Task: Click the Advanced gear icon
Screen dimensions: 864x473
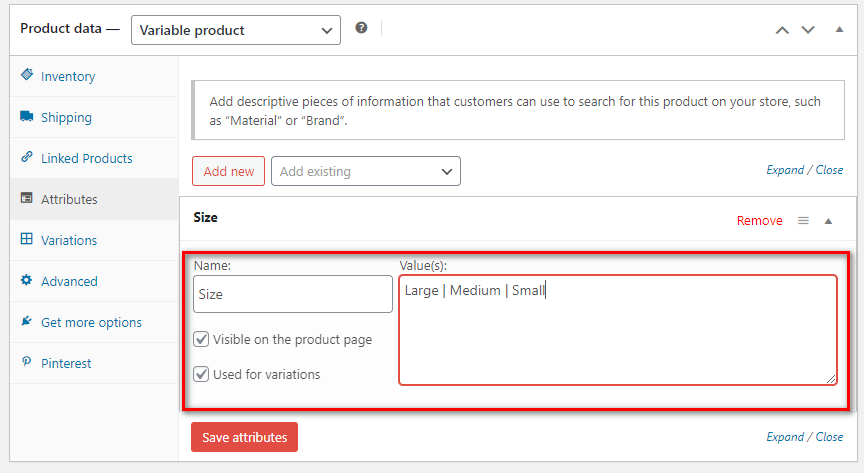Action: tap(26, 280)
